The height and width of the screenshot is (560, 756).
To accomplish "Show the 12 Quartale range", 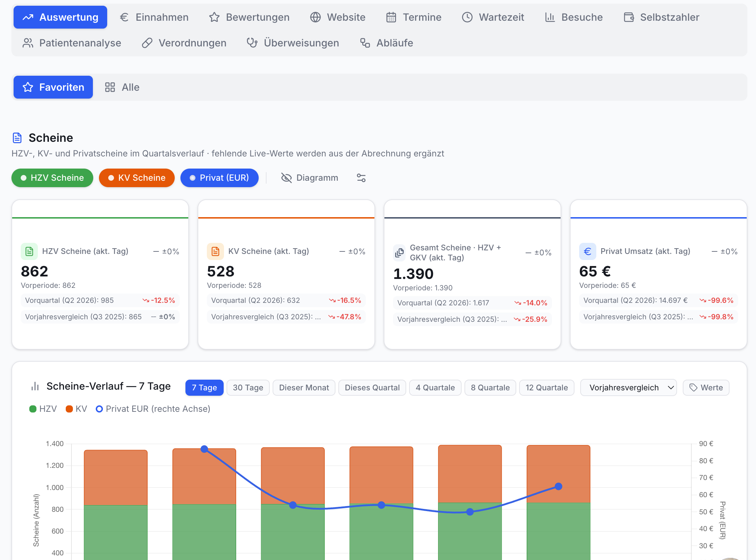I will pyautogui.click(x=547, y=387).
